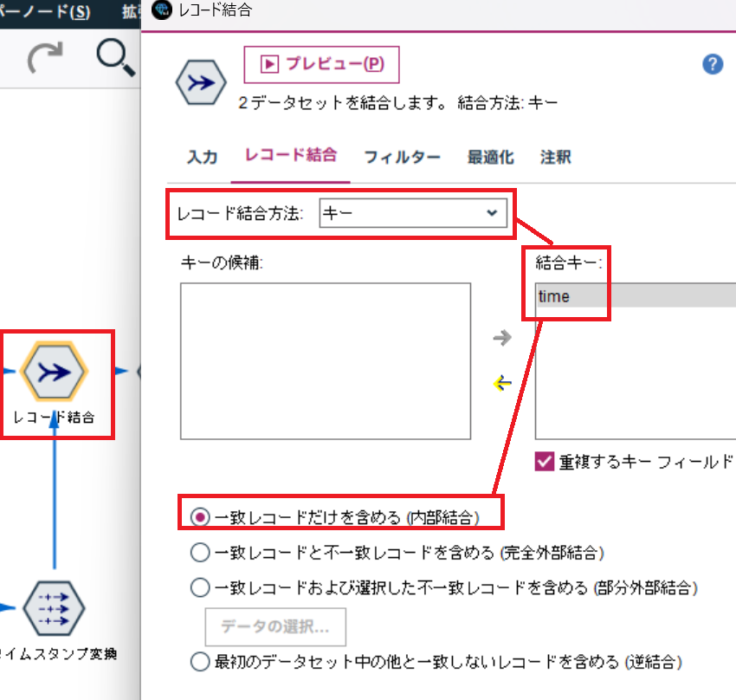The image size is (736, 700).
Task: Open the スーパーノード(S) menu
Action: [x=45, y=10]
